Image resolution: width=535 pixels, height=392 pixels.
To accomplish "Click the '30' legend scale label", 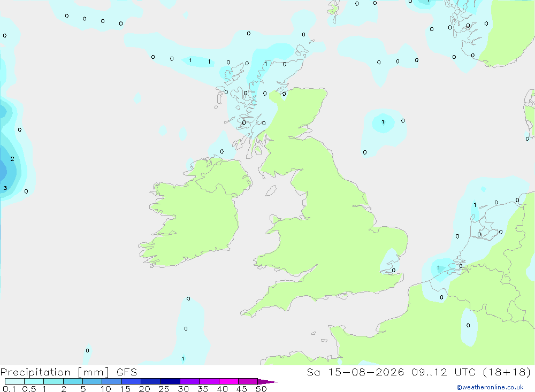I will tap(184, 389).
